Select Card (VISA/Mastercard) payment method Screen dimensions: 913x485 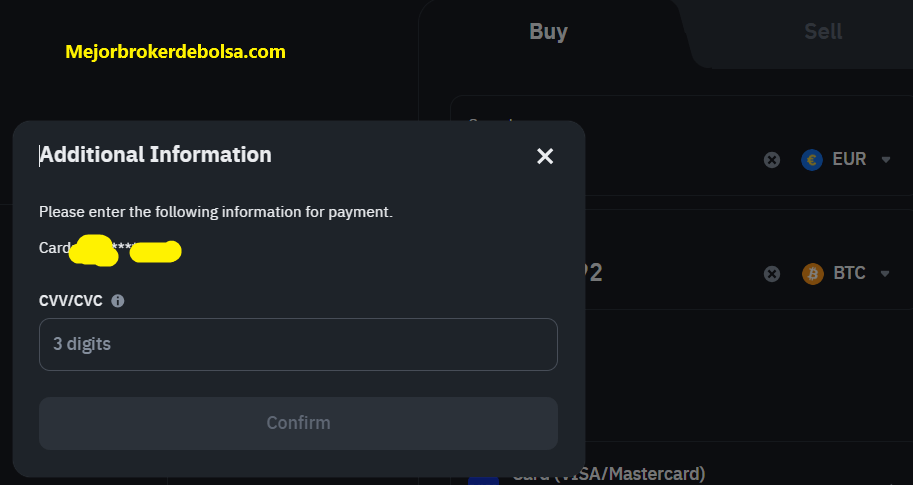click(x=608, y=475)
